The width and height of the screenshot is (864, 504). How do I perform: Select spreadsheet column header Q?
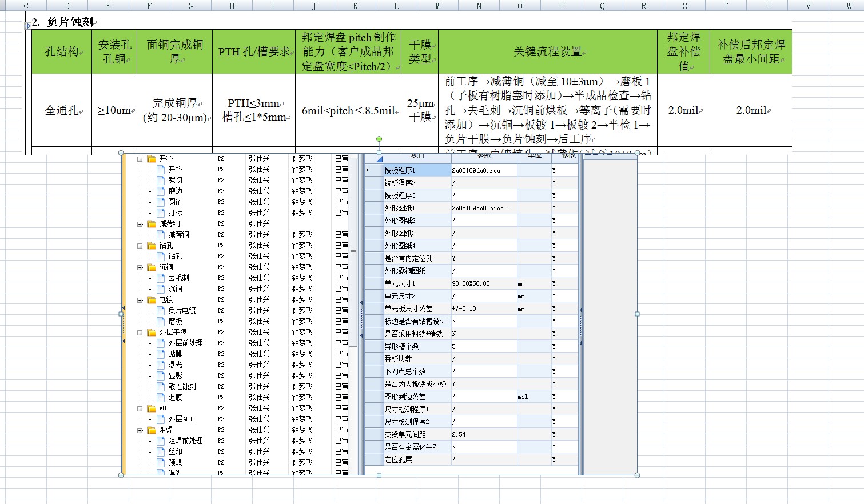point(603,6)
